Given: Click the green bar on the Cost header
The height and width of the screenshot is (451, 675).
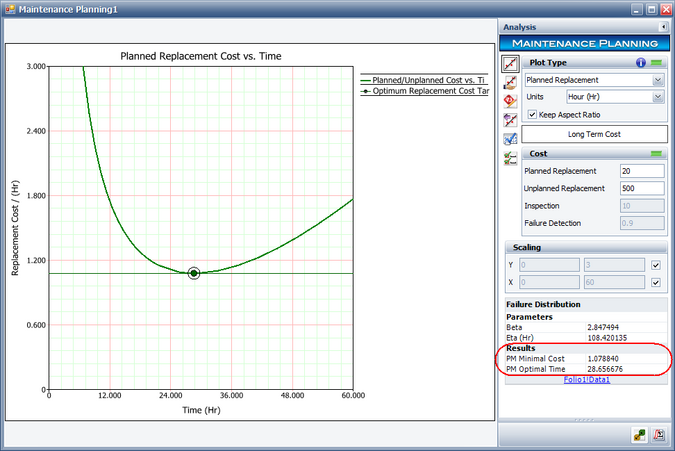Looking at the screenshot, I should (x=656, y=154).
